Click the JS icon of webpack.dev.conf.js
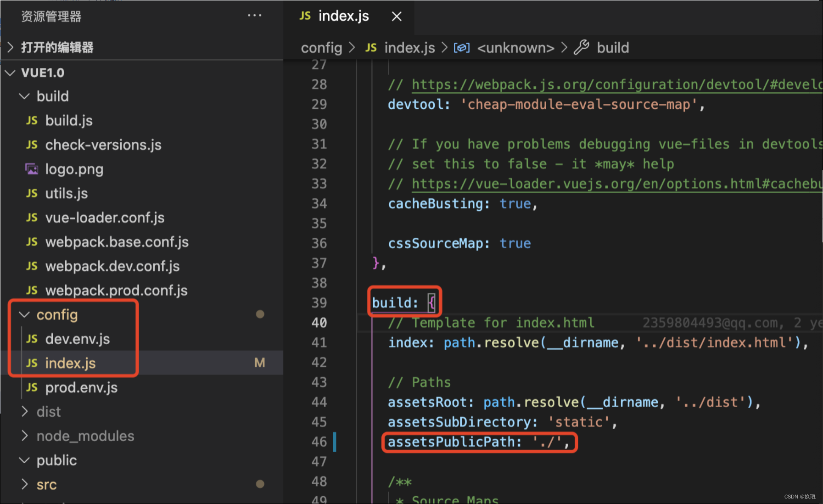The height and width of the screenshot is (504, 823). click(x=32, y=267)
